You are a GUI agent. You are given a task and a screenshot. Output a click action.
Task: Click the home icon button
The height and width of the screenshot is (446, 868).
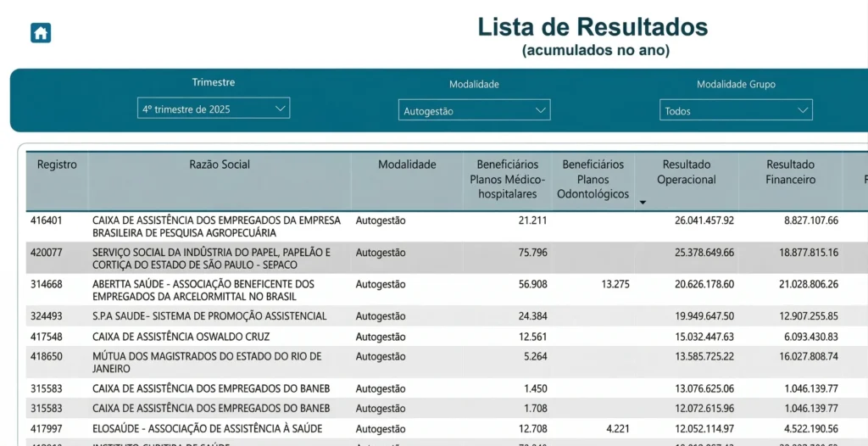coord(41,33)
